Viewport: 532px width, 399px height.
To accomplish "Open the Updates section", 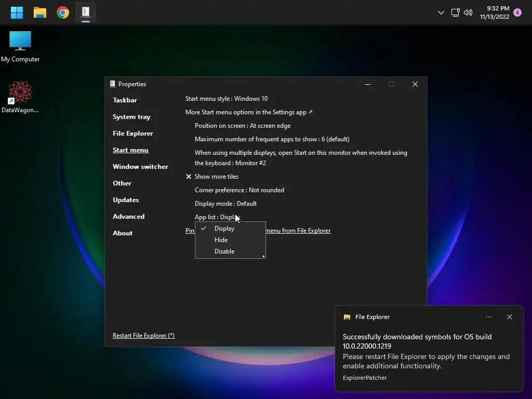I will tap(126, 200).
